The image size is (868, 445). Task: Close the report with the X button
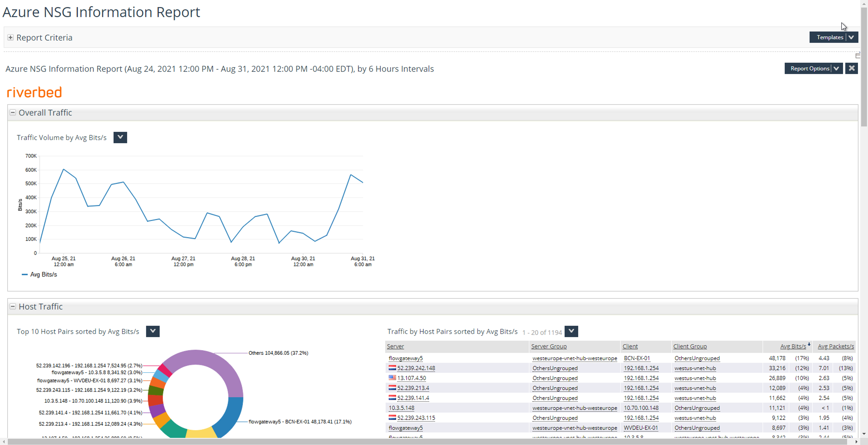(x=851, y=69)
